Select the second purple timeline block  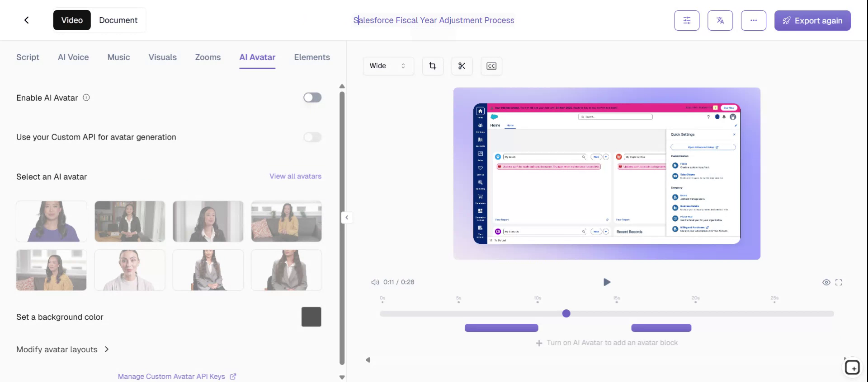coord(661,328)
